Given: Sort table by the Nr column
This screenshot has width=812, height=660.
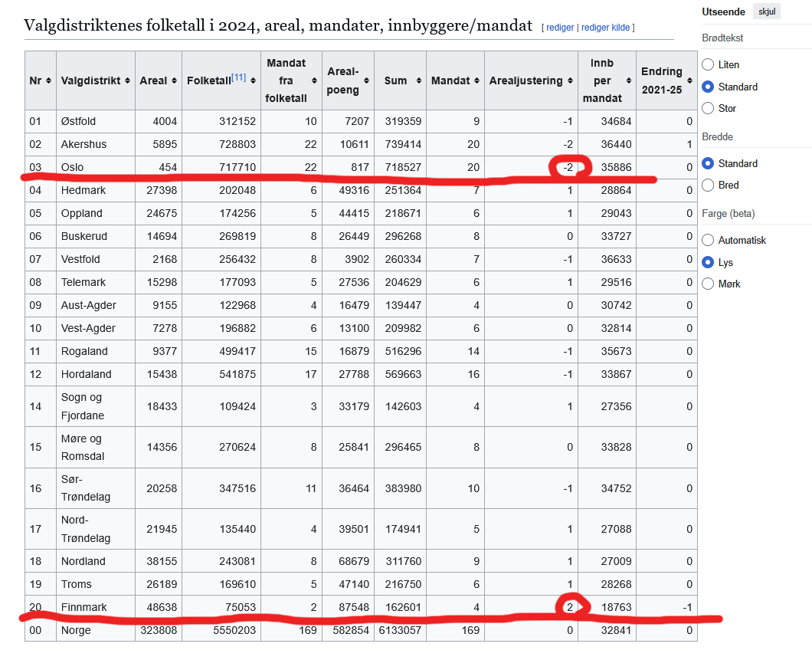Looking at the screenshot, I should click(x=49, y=80).
